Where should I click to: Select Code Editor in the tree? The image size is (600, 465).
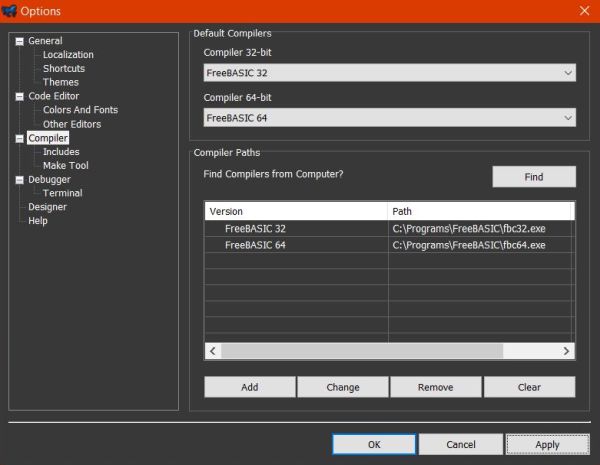pos(54,96)
